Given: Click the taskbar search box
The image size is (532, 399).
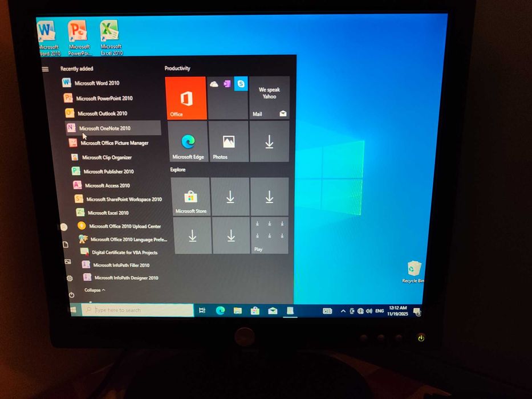Looking at the screenshot, I should point(138,310).
